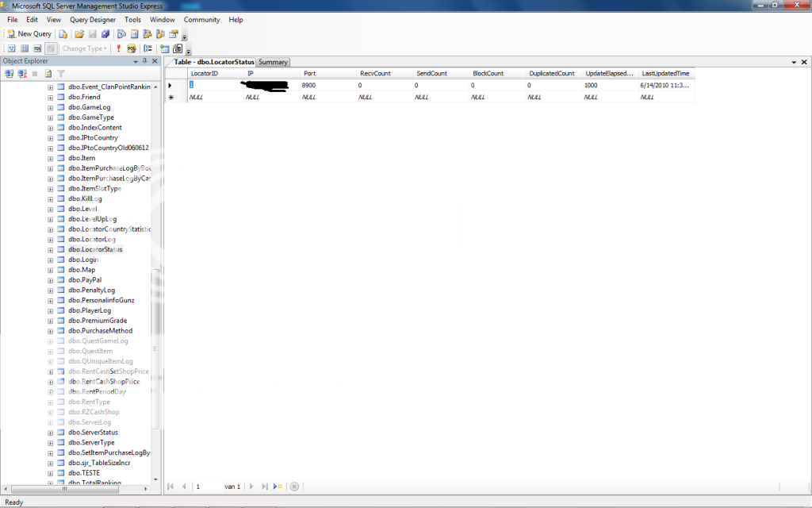Open the Change Type dropdown

84,48
